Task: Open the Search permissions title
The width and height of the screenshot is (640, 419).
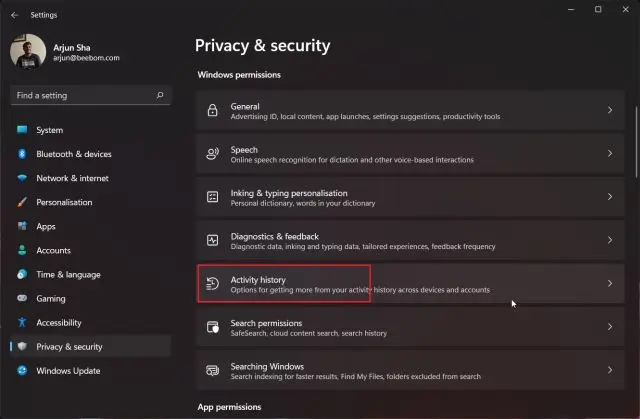Action: click(266, 323)
